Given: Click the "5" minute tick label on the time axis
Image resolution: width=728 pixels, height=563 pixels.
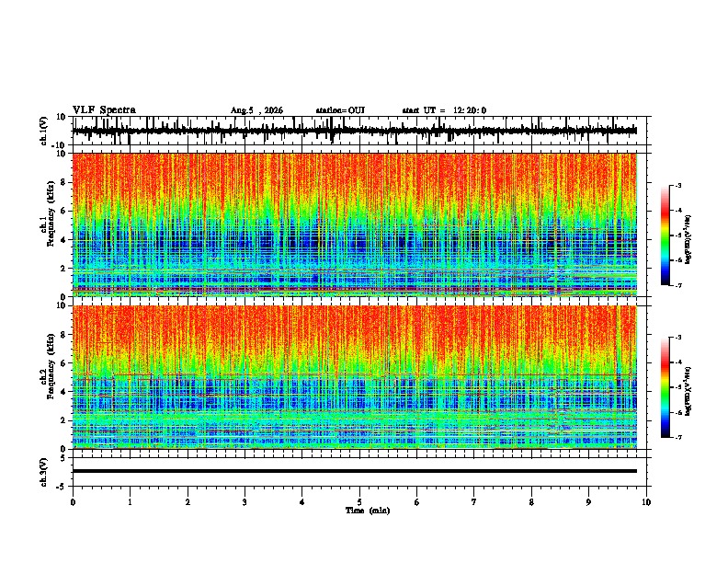Looking at the screenshot, I should [359, 502].
